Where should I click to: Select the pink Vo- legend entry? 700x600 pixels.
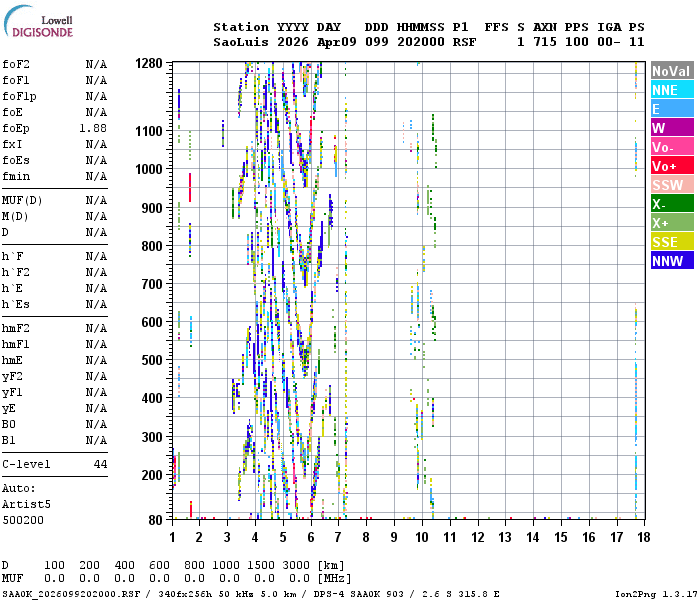click(x=672, y=146)
